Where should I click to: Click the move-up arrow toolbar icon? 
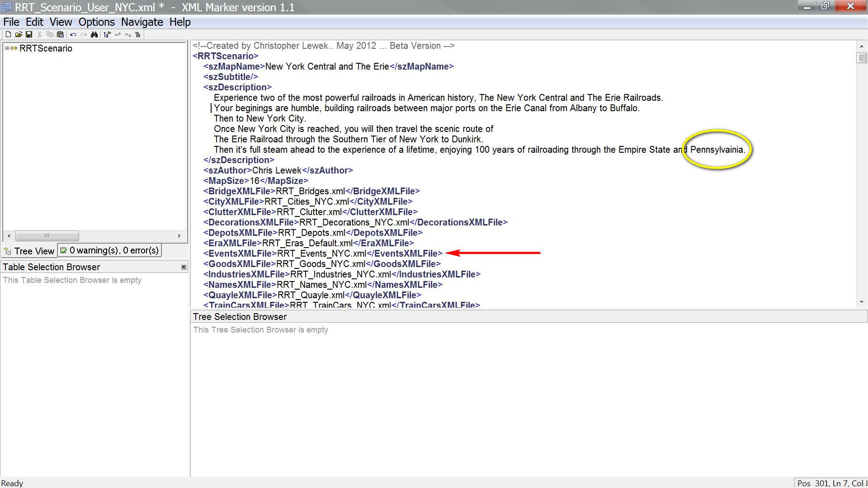(x=118, y=34)
